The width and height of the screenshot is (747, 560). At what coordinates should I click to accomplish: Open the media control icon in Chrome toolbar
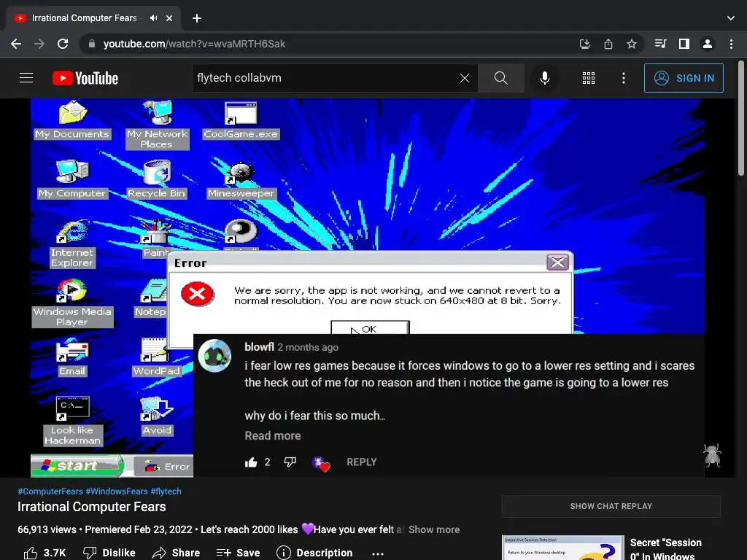tap(660, 44)
